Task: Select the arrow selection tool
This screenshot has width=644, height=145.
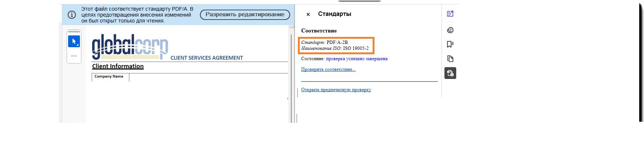Action: coord(74,41)
